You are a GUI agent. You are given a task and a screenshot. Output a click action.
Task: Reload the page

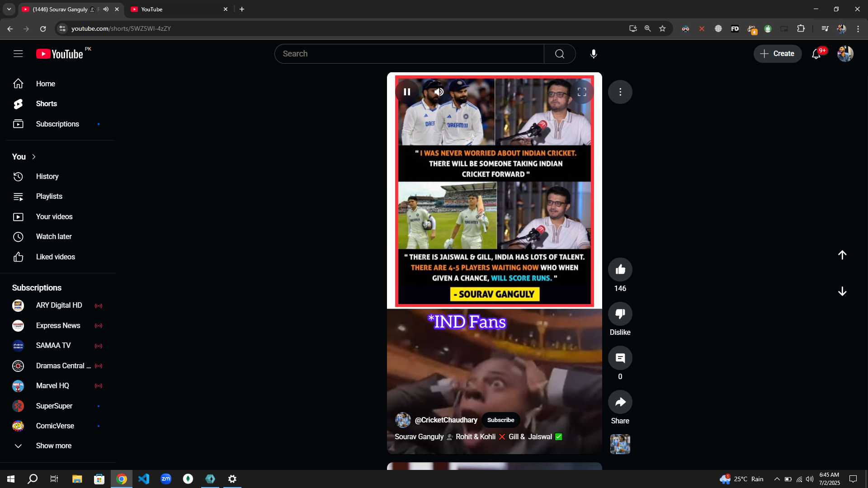[43, 28]
